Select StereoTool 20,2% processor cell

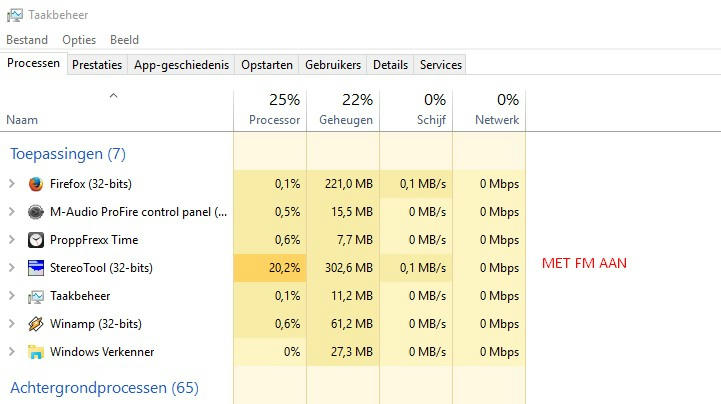click(x=270, y=268)
